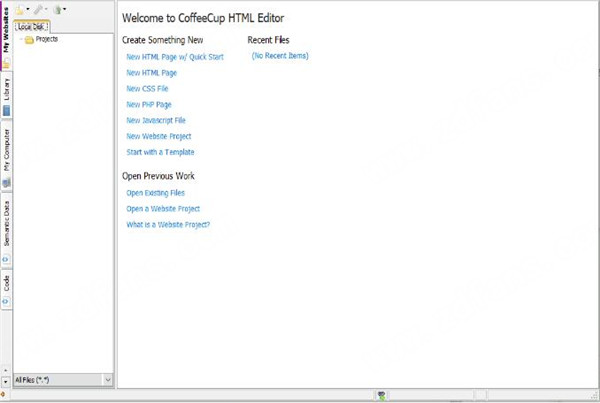Create a New CSS File
Image resolution: width=600 pixels, height=403 pixels.
tap(147, 88)
